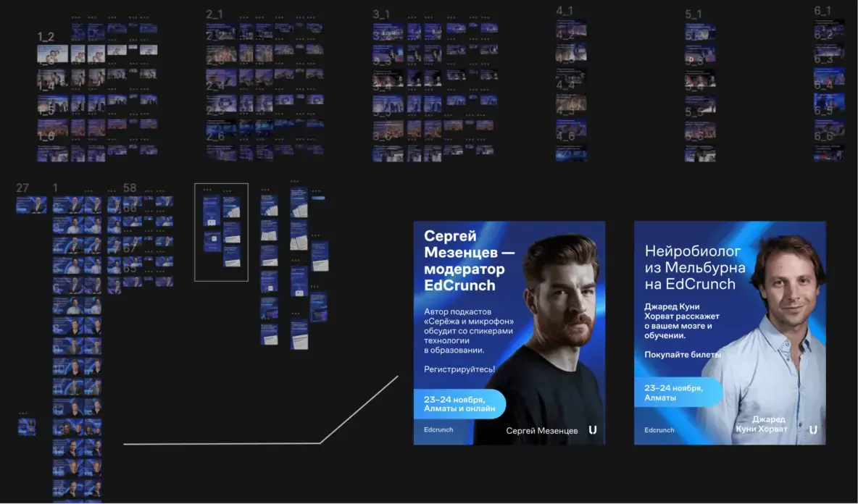Click the 'Джаред Куни Хорват' caption at banner bottom
This screenshot has width=858, height=504.
point(761,424)
